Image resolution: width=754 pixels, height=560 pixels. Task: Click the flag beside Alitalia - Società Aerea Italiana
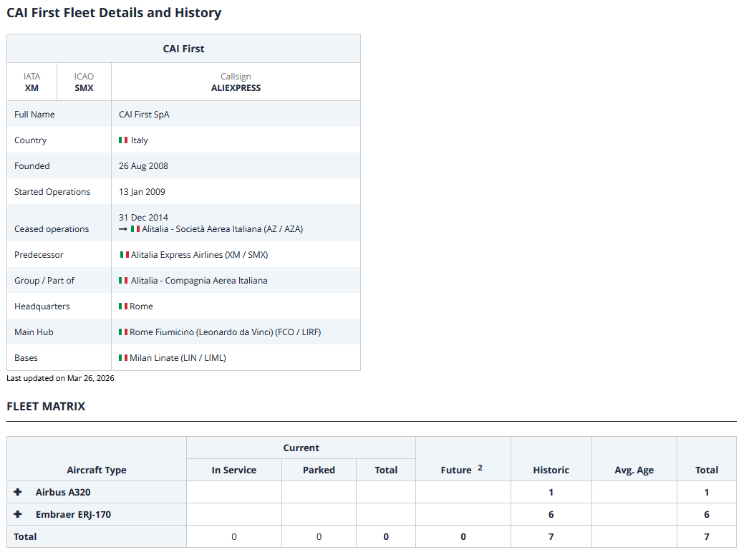click(x=135, y=229)
